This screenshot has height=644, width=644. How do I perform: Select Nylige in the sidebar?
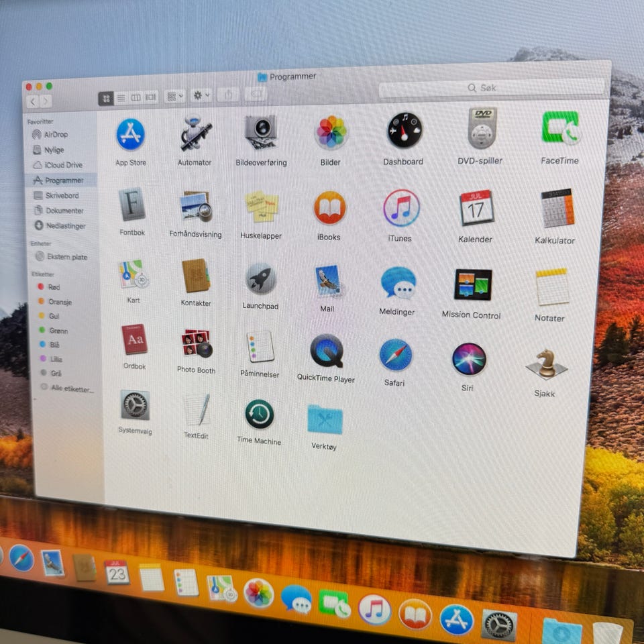tap(61, 150)
